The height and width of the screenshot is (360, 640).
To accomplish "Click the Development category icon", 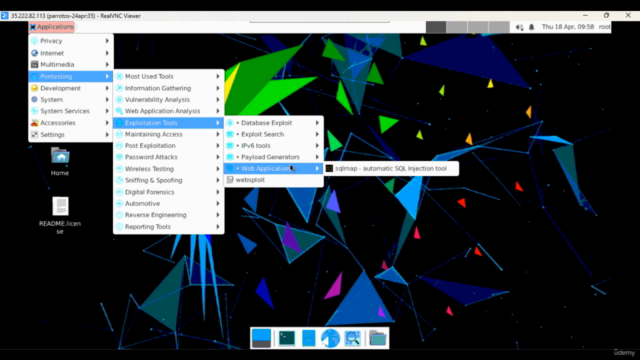I will [x=35, y=88].
